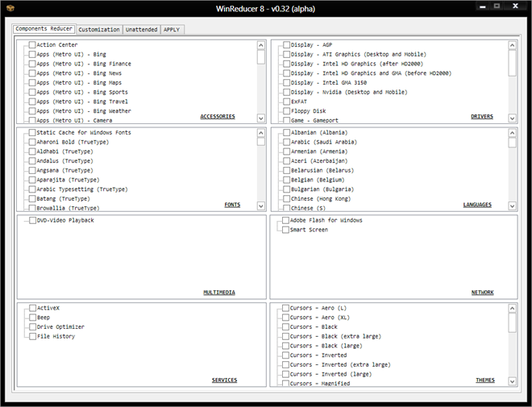This screenshot has height=407, width=532.
Task: Click the LANGUAGES section label
Action: click(477, 205)
